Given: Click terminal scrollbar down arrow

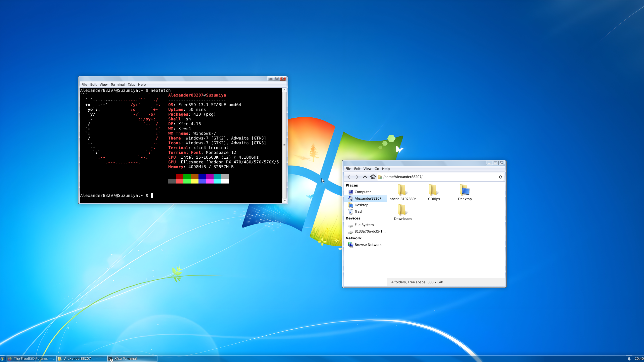Looking at the screenshot, I should (x=285, y=201).
